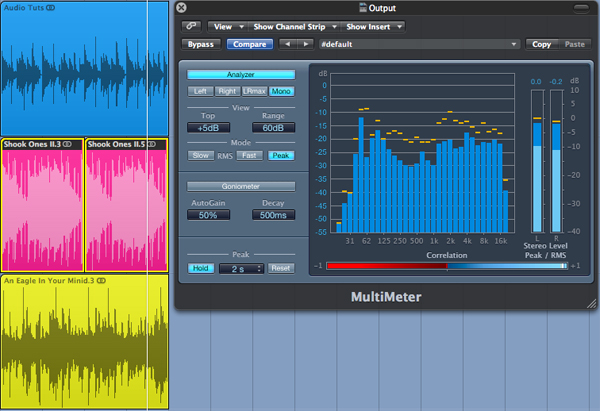Go to previous preset arrow

click(x=287, y=44)
